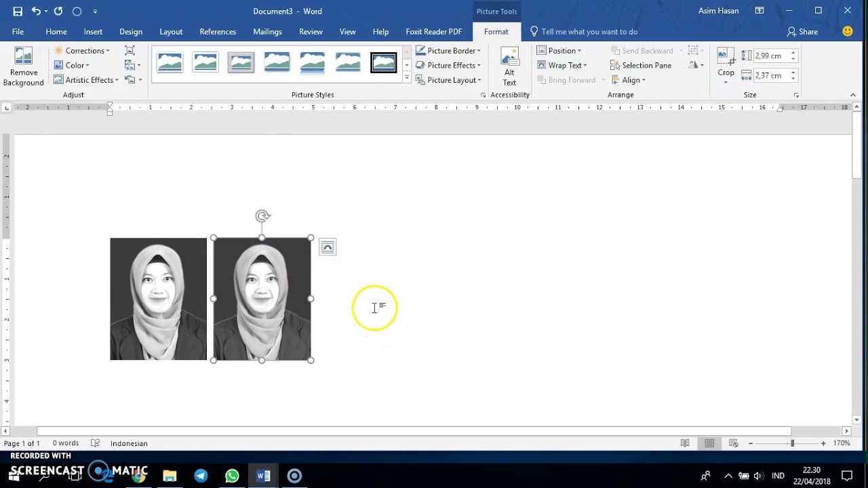Apply the black double-frame picture style
This screenshot has height=488, width=868.
point(384,62)
